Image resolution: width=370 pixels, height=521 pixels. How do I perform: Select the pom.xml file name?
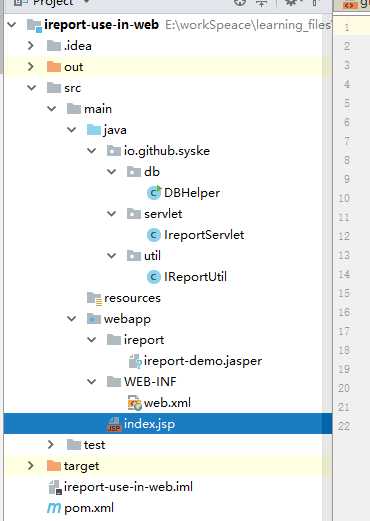click(x=89, y=508)
